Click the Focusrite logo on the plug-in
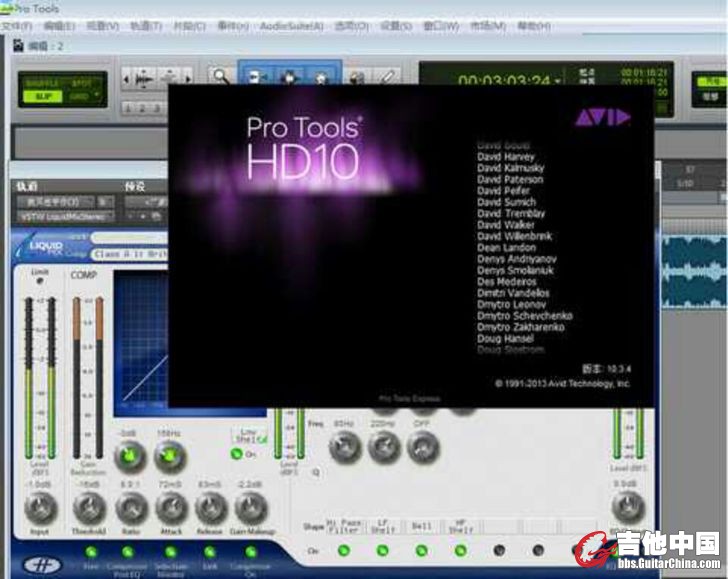The width and height of the screenshot is (728, 579). (42, 564)
